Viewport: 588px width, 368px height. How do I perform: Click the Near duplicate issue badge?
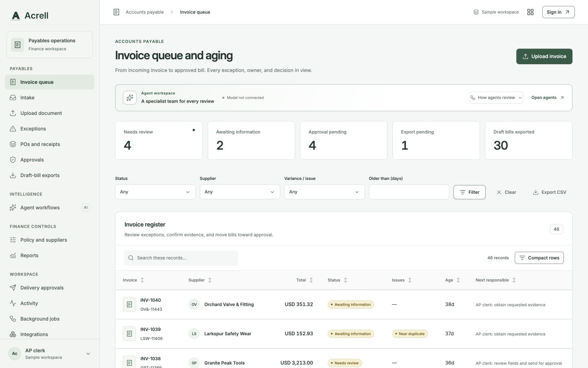coord(410,334)
